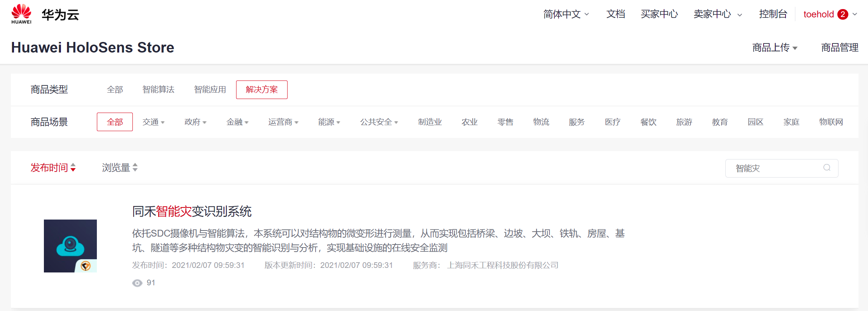Go to 控制台 in the top bar
The height and width of the screenshot is (311, 868).
773,14
